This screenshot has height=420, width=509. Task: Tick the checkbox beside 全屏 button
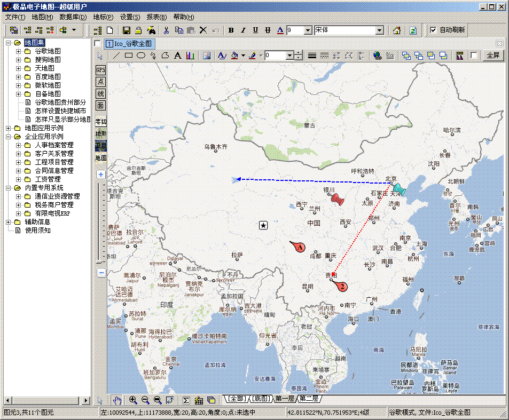tap(474, 56)
